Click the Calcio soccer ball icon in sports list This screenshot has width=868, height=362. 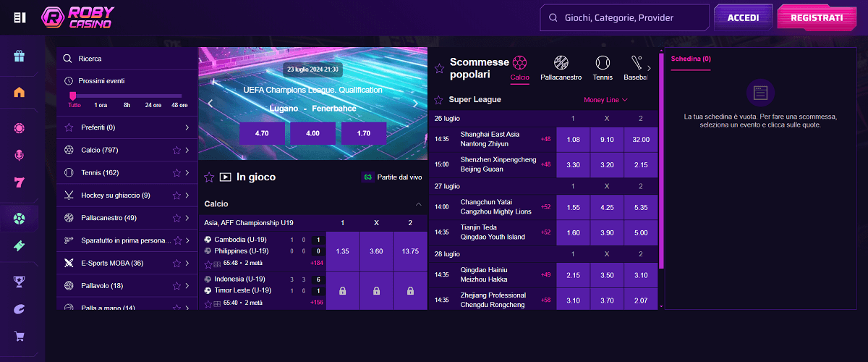[69, 150]
